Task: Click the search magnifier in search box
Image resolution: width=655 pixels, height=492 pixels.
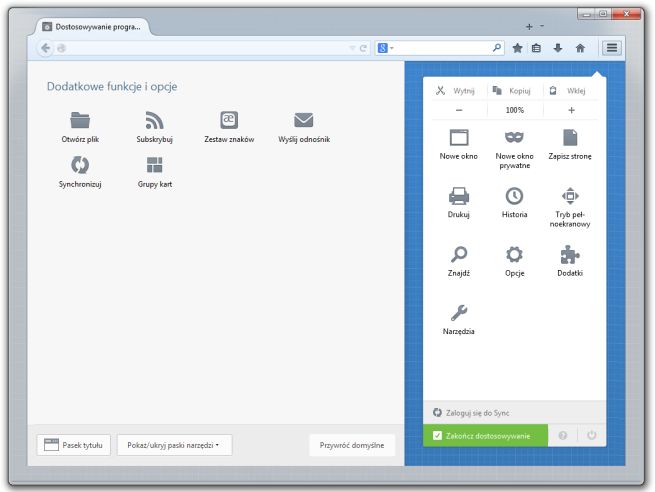Action: 497,48
